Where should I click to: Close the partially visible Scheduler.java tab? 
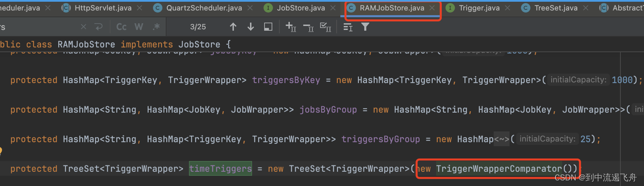[48, 8]
